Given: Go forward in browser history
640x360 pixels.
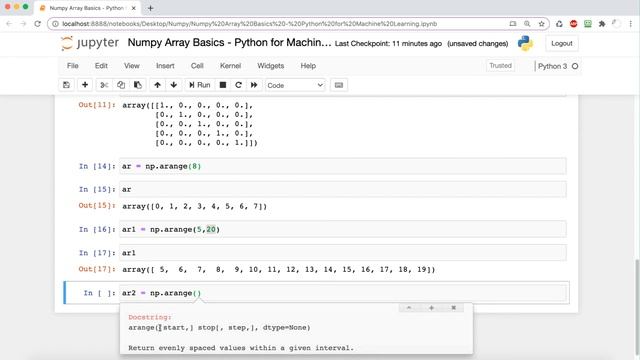Looking at the screenshot, I should [23, 24].
